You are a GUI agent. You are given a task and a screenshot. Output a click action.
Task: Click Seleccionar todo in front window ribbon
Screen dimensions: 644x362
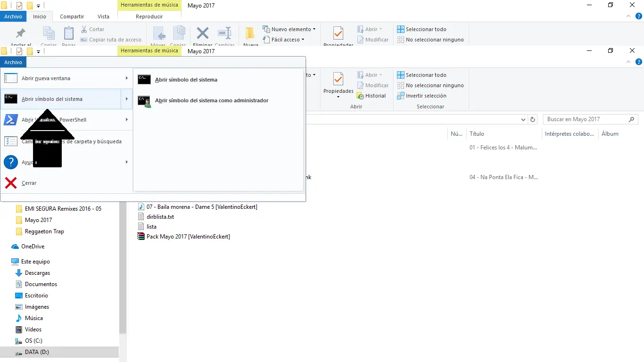[421, 75]
